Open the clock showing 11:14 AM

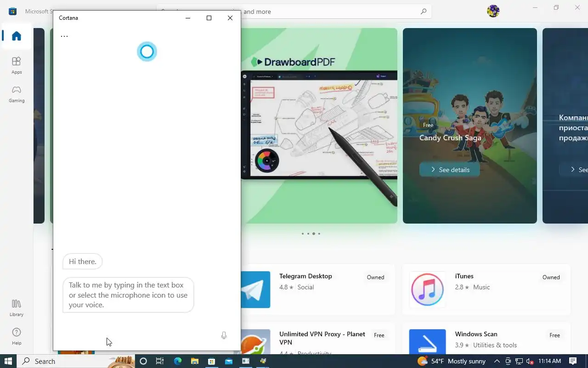[x=550, y=361]
